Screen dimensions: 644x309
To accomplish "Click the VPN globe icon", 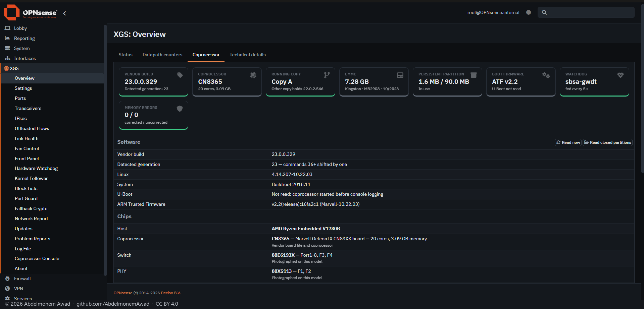I will coord(7,289).
